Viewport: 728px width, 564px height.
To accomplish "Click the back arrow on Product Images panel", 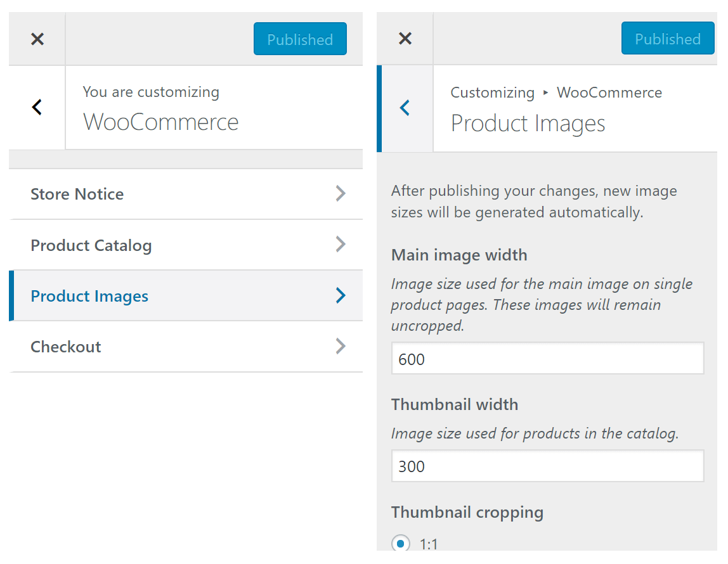I will (405, 108).
